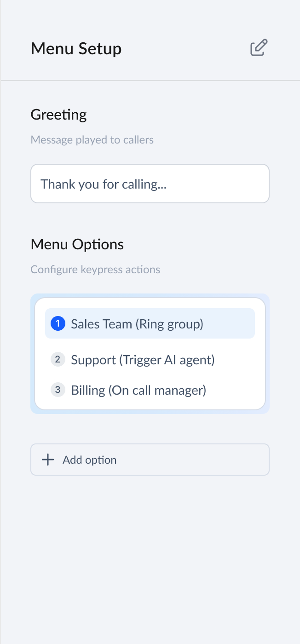Click the edit pencil icon beside Menu Setup
This screenshot has width=300, height=644.
pyautogui.click(x=259, y=48)
